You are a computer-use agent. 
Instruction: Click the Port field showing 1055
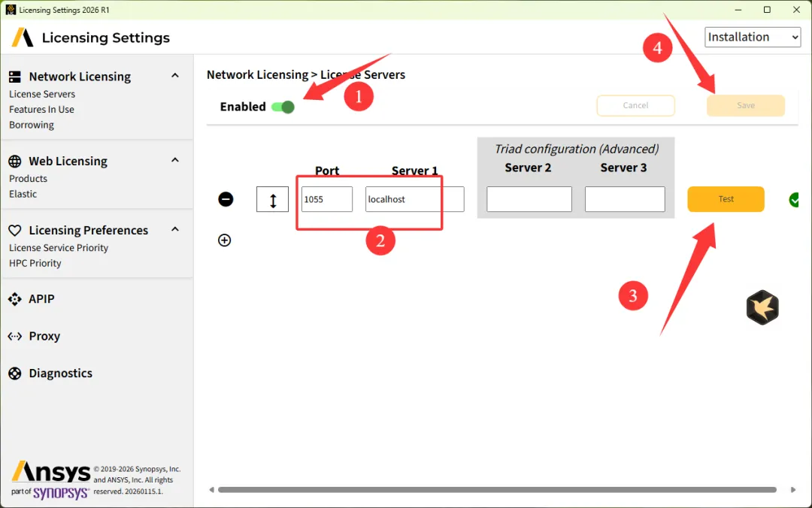(x=327, y=199)
